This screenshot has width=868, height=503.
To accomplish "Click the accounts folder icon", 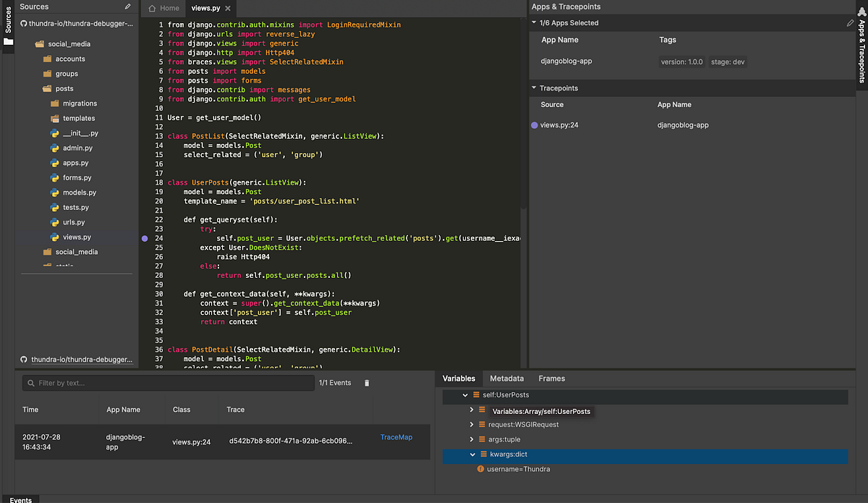I will 48,59.
